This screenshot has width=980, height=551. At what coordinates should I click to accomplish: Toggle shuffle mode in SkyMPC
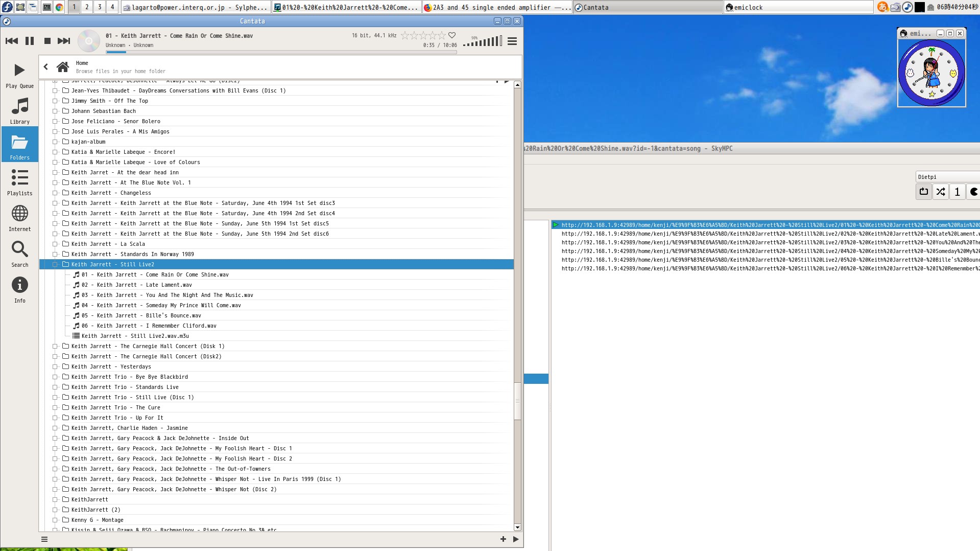click(941, 192)
